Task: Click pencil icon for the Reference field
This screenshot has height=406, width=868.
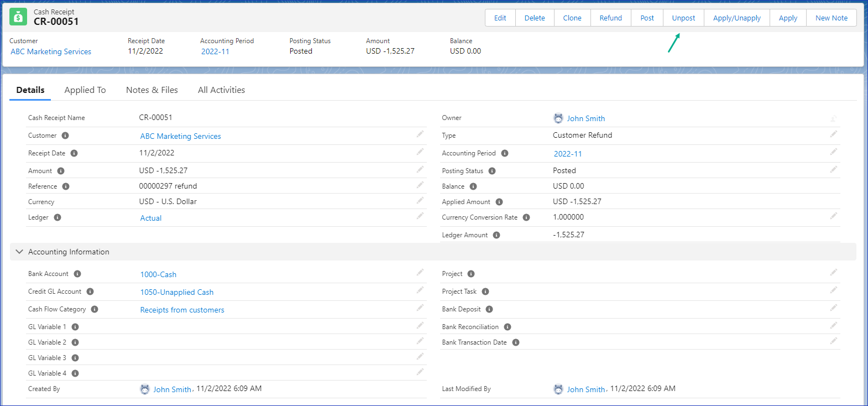Action: [420, 185]
